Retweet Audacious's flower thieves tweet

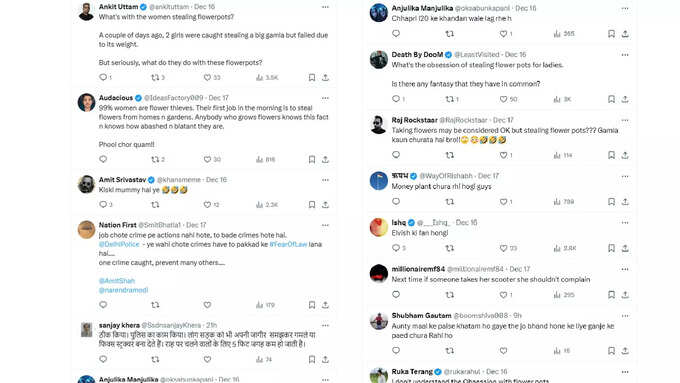tap(155, 160)
